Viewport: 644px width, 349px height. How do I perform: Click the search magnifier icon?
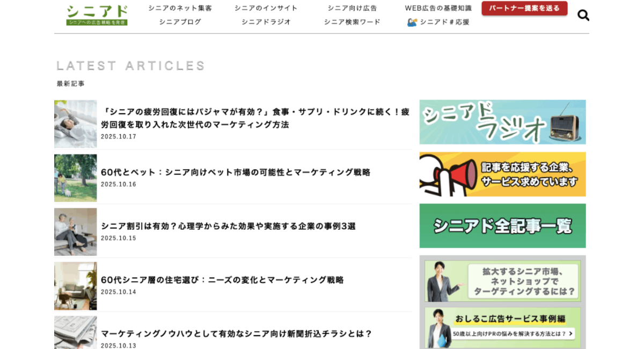[x=583, y=15]
